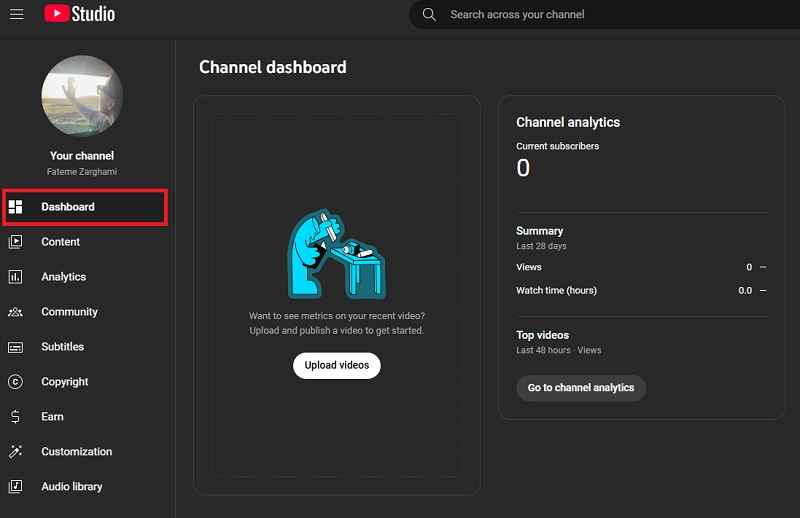Click the Dashboard grid icon
Viewport: 800px width, 518px height.
(x=15, y=207)
